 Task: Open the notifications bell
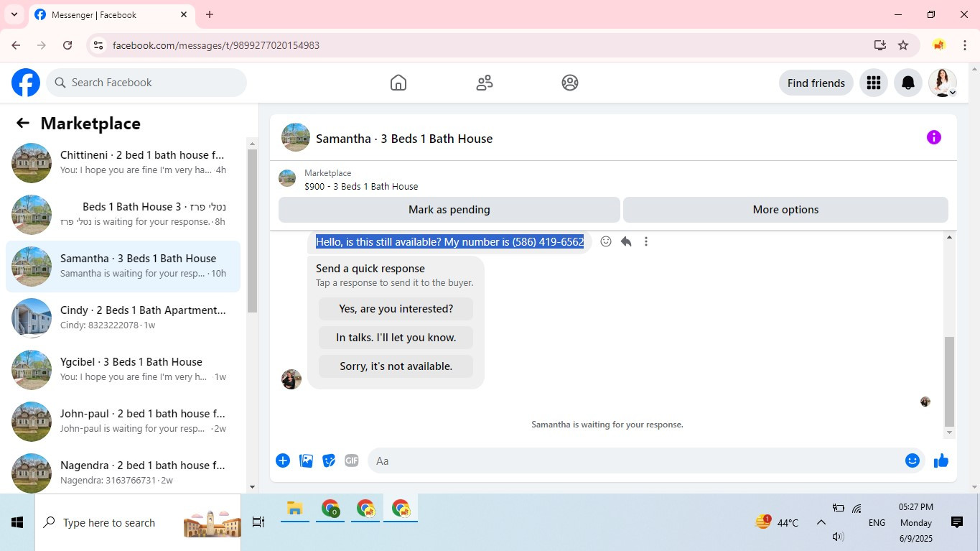[x=908, y=83]
